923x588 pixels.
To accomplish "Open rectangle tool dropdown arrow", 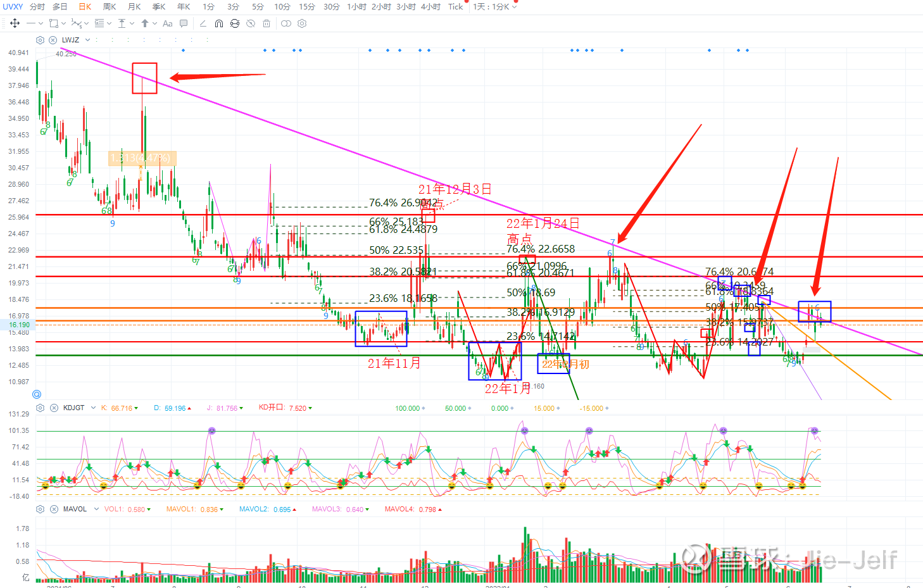I will click(x=63, y=23).
